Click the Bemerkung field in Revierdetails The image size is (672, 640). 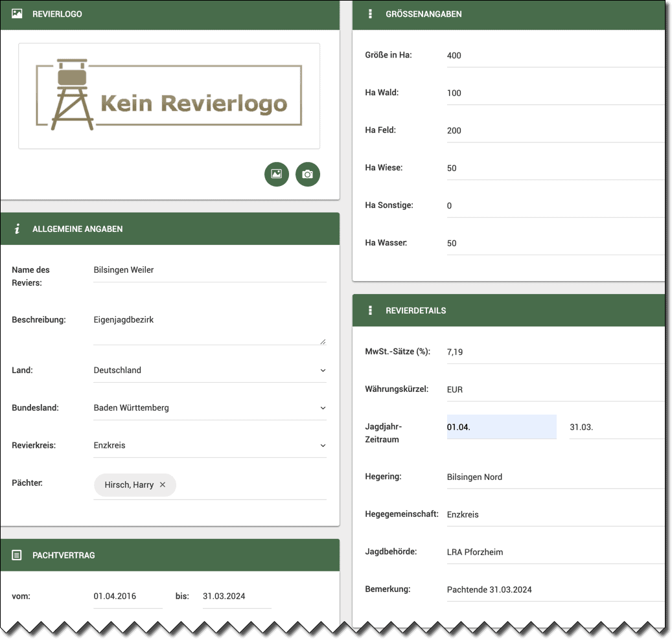coord(554,590)
